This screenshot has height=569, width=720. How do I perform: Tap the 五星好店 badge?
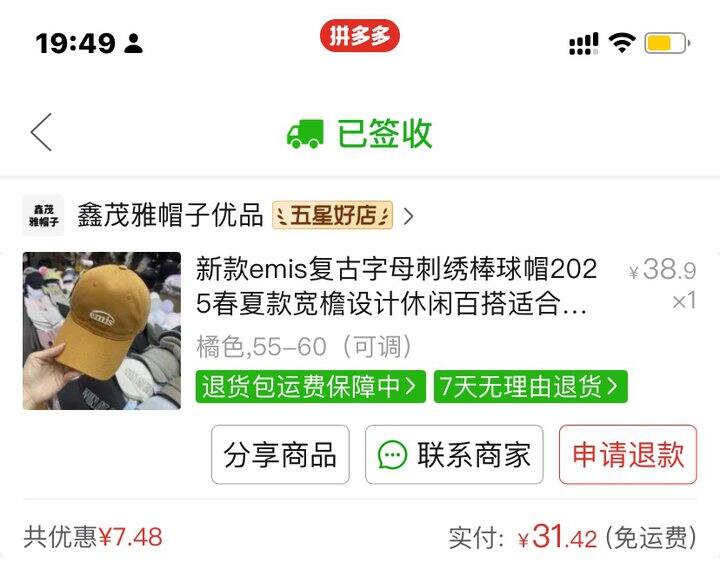point(332,215)
